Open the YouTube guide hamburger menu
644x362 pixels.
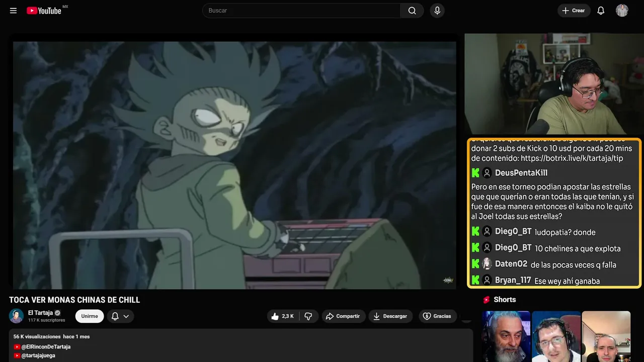pos(14,11)
